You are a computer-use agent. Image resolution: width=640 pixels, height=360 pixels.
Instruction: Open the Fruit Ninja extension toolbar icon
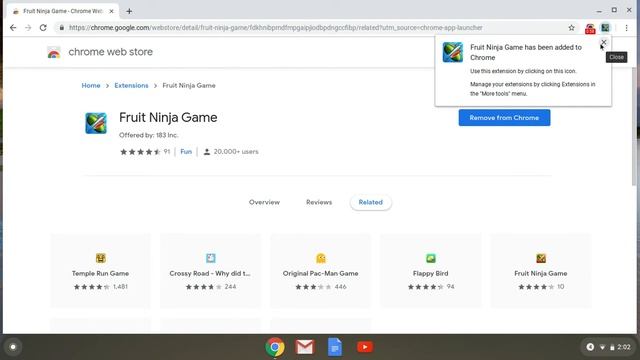(605, 28)
